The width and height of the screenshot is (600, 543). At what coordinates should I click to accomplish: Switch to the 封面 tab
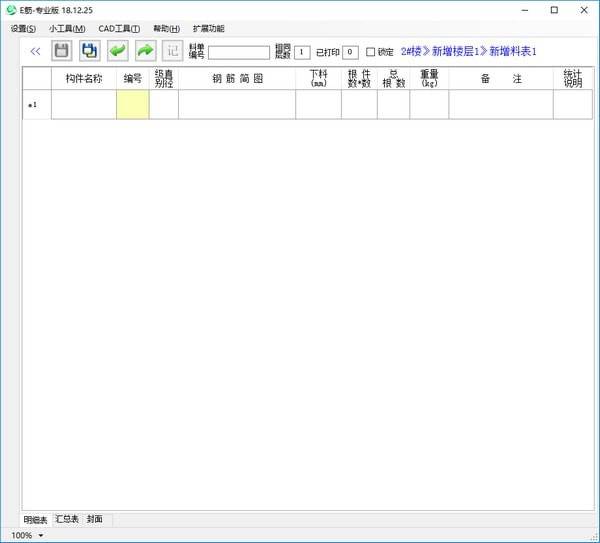click(x=95, y=520)
